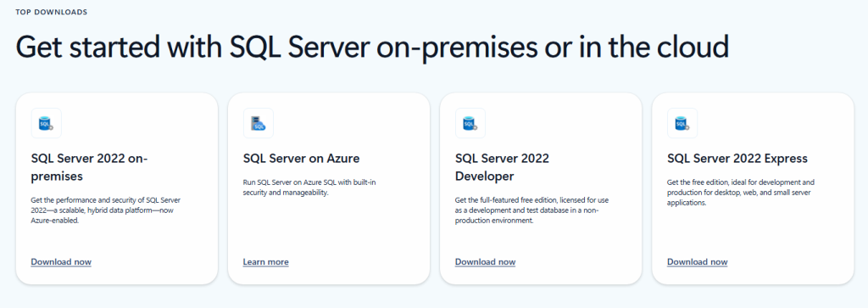The image size is (868, 308).
Task: Click the SQL Server 2022 on-premises database icon
Action: tap(46, 123)
